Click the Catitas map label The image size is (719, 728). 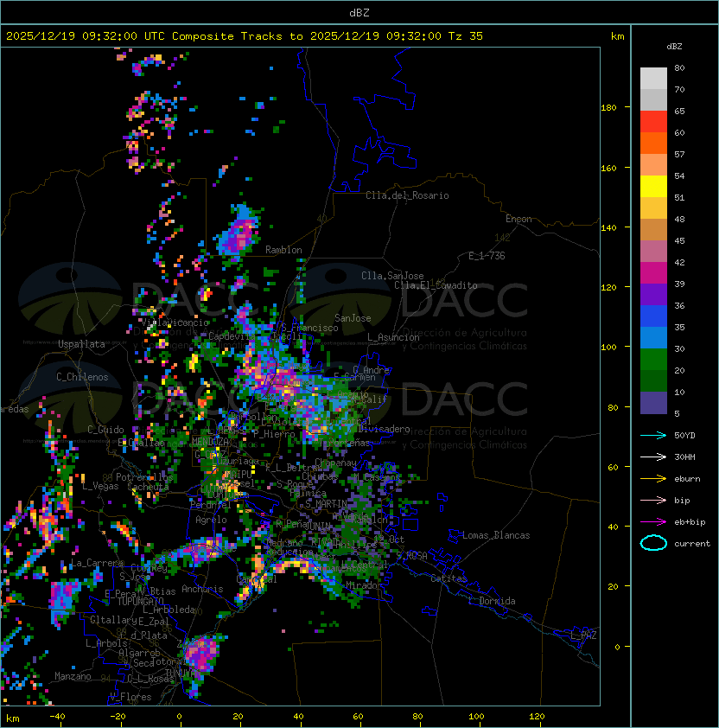coord(449,578)
